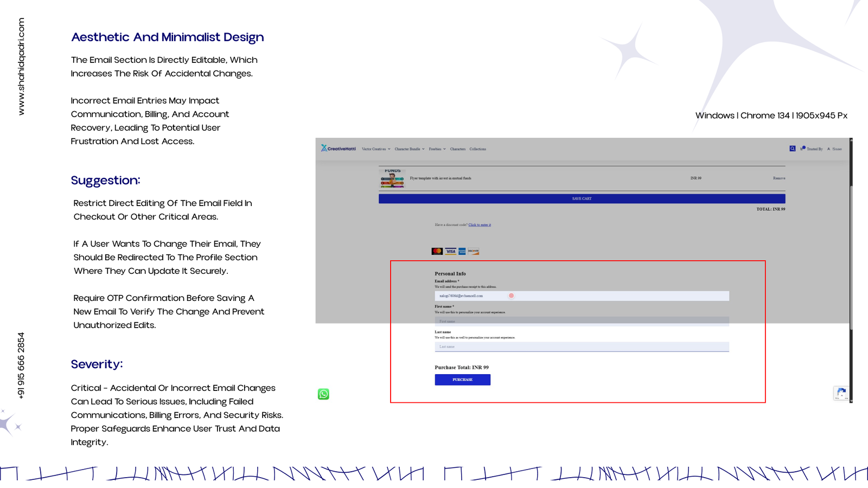The height and width of the screenshot is (488, 868).
Task: Expand the Freebies dropdown menu
Action: click(437, 149)
